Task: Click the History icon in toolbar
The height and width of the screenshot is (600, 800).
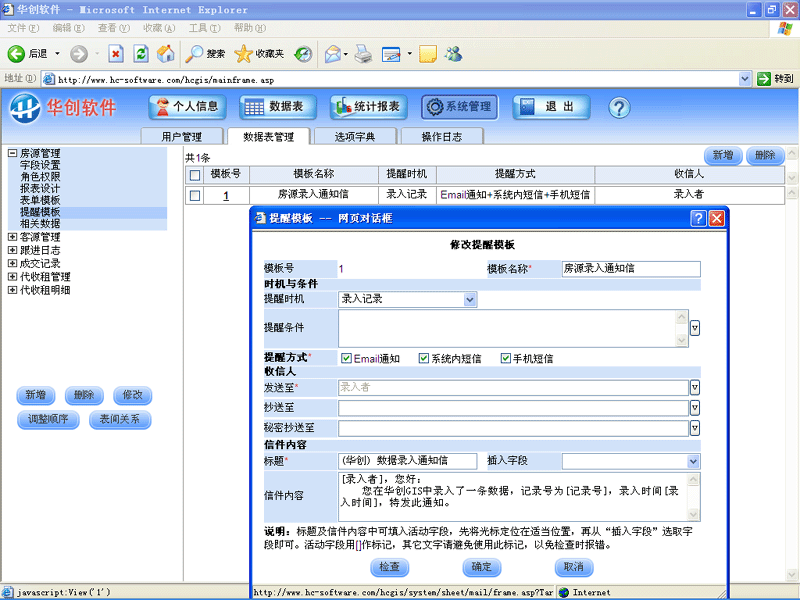Action: click(x=304, y=54)
